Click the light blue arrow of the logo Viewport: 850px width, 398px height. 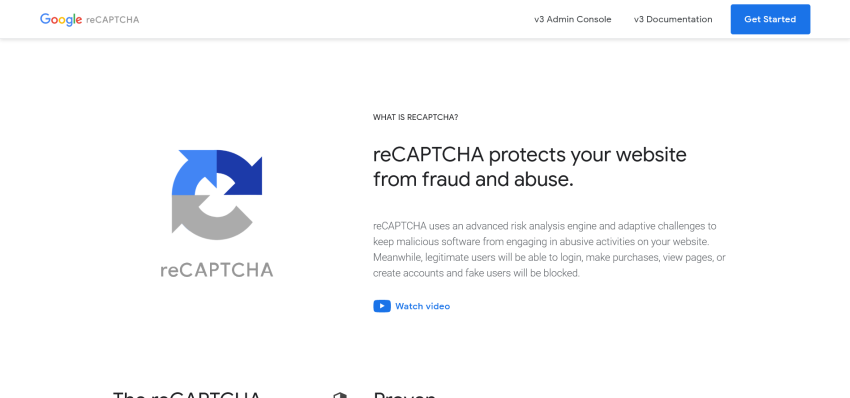click(191, 172)
